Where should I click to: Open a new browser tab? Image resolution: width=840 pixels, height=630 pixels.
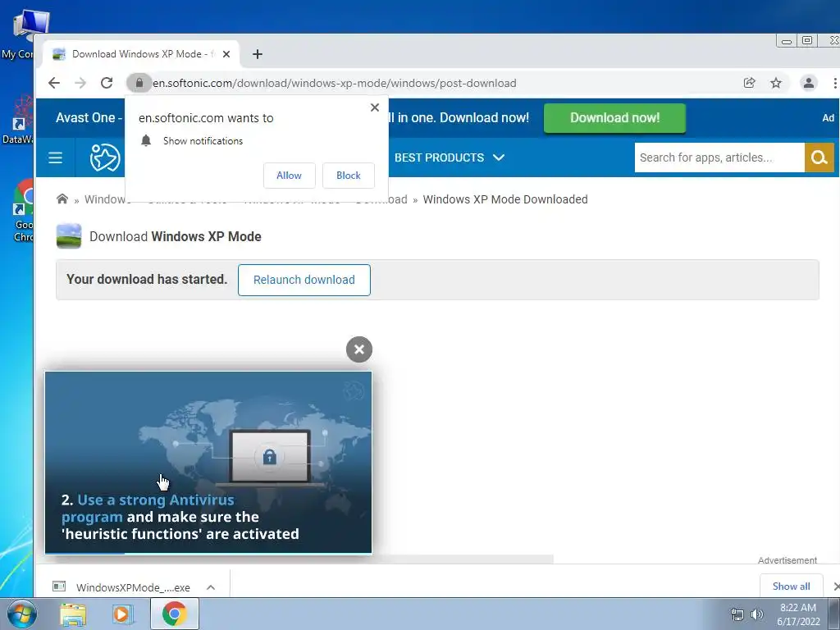pyautogui.click(x=257, y=54)
